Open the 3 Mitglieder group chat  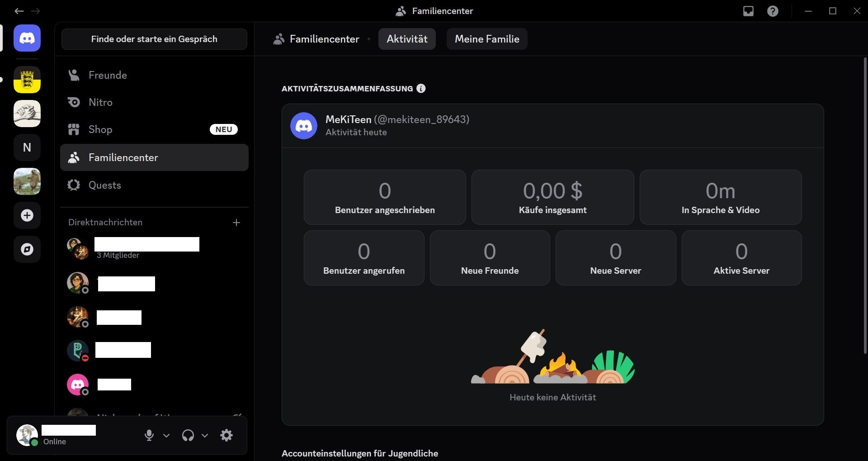coord(118,250)
